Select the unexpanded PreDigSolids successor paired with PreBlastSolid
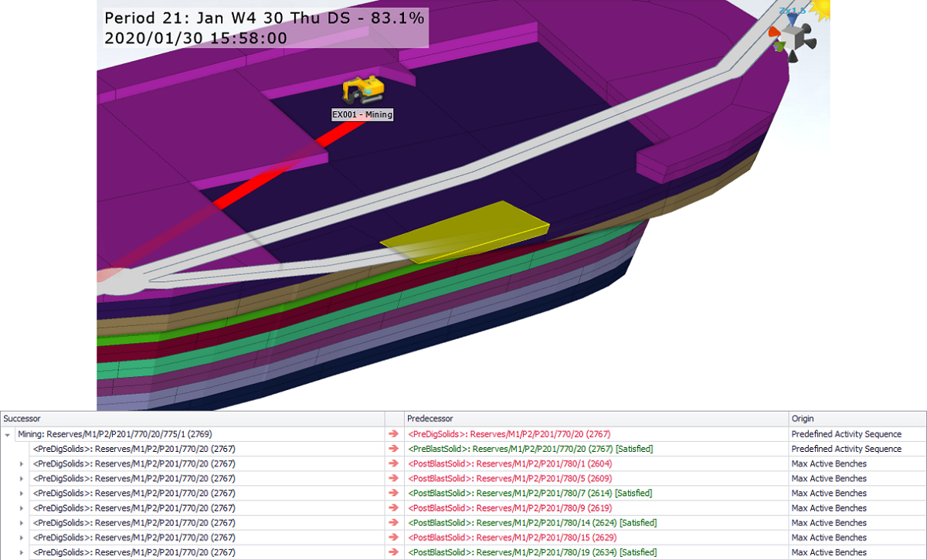 point(134,449)
